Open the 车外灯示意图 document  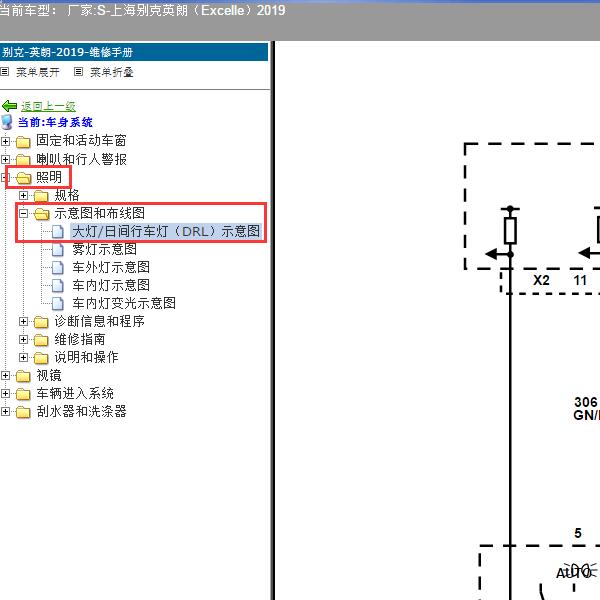point(111,267)
